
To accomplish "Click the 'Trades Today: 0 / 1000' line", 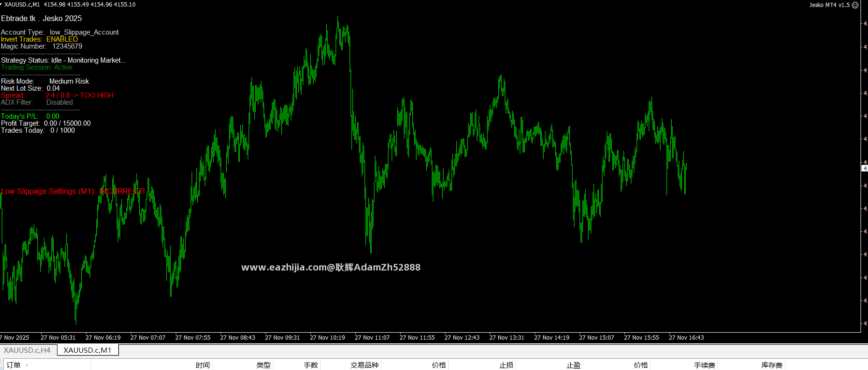I will coord(38,130).
